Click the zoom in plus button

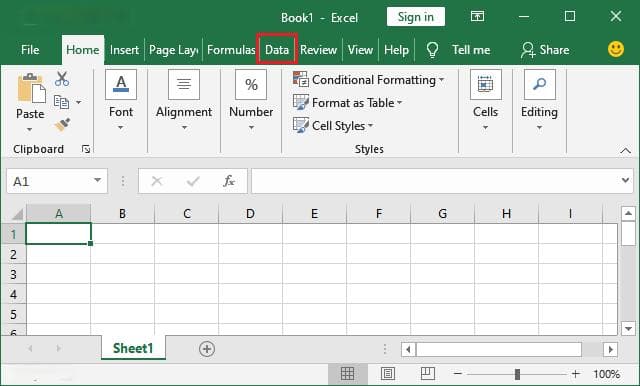(576, 373)
